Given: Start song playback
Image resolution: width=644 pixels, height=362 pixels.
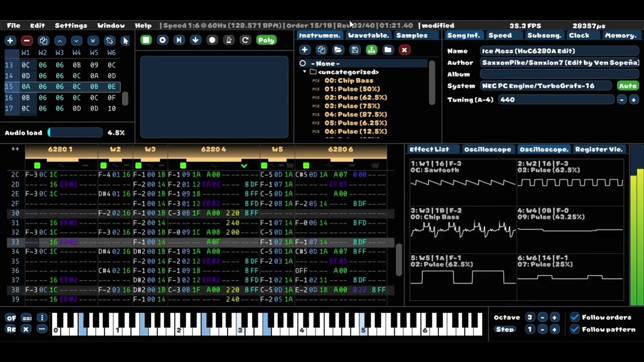Looking at the screenshot, I should click(x=163, y=40).
